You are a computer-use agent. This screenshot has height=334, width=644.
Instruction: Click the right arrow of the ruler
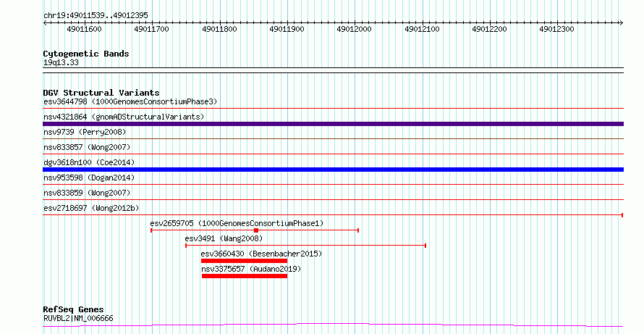(x=621, y=23)
